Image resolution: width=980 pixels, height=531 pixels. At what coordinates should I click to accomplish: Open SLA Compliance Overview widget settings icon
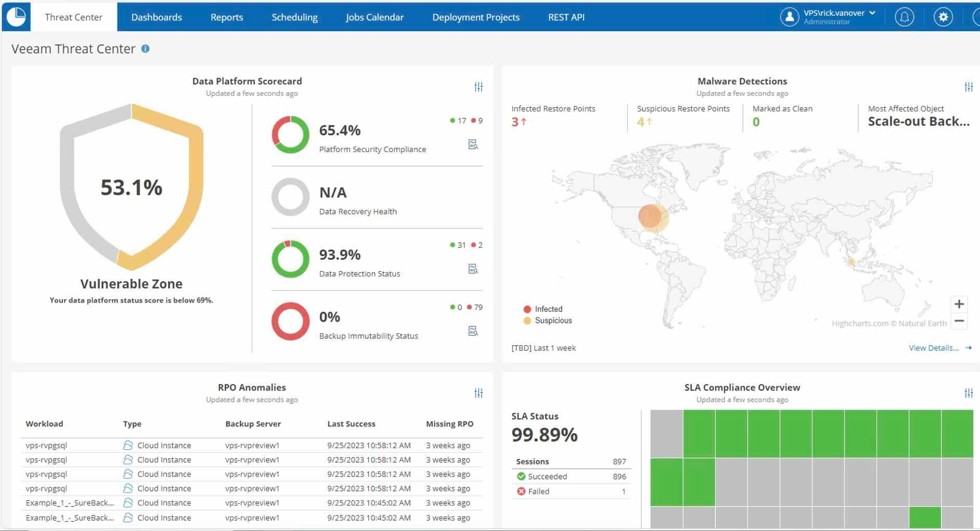coord(969,393)
